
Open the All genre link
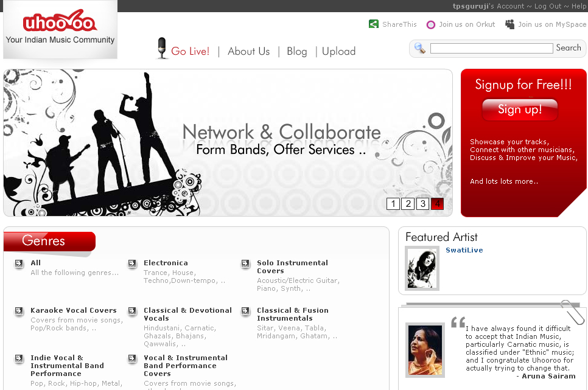tap(36, 263)
